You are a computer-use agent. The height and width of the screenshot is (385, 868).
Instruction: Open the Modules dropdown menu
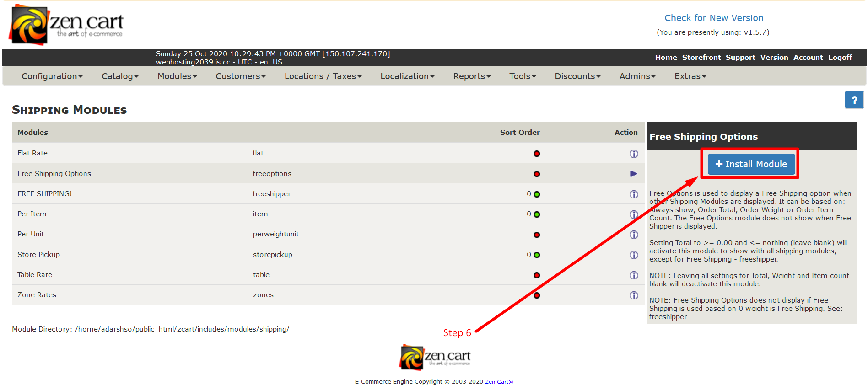click(177, 76)
